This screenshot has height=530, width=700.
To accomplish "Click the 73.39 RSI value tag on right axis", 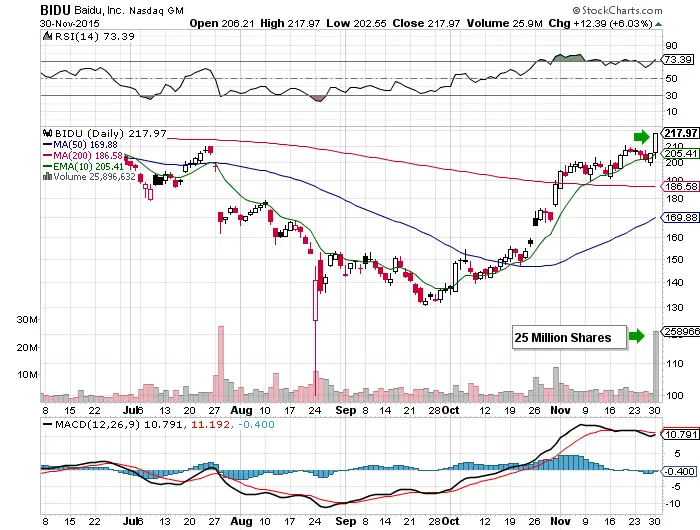I will click(x=678, y=59).
